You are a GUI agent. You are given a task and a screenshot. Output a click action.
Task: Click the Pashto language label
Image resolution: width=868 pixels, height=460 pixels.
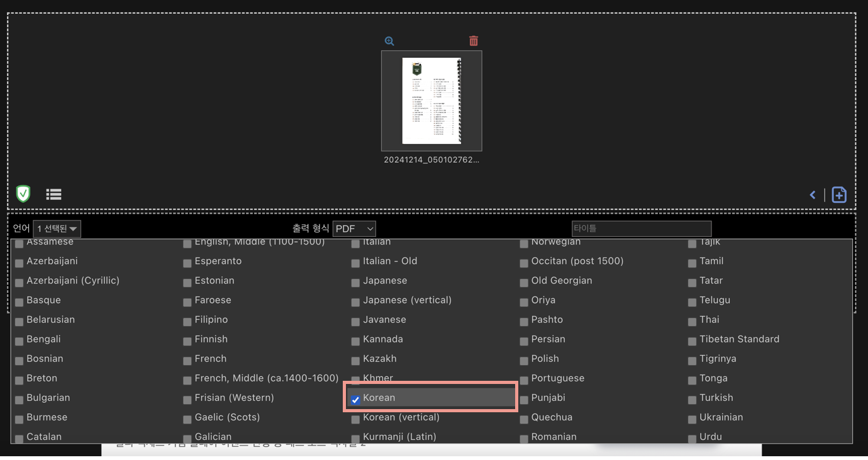[x=547, y=319]
